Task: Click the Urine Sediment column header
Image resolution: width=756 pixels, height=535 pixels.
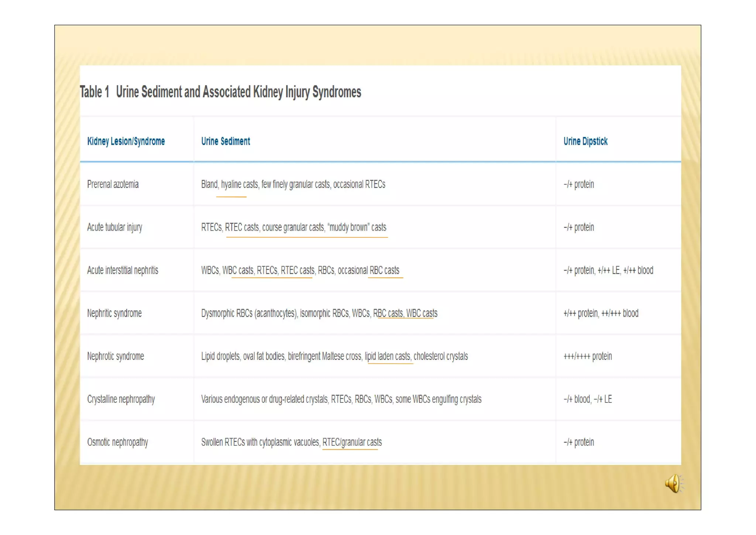Action: click(x=225, y=141)
